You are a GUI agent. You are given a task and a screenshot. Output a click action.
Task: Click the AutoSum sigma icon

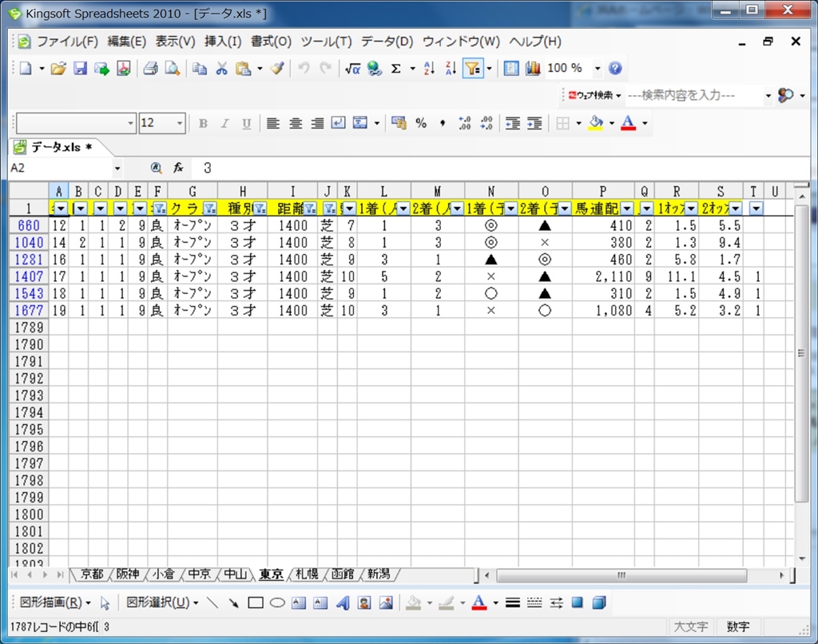point(395,69)
